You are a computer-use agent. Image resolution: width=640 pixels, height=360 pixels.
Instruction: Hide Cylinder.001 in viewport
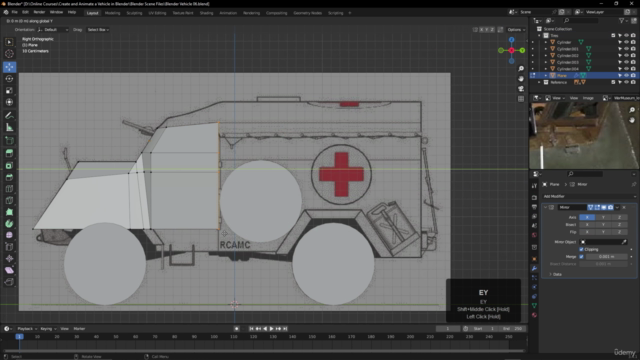pos(627,49)
